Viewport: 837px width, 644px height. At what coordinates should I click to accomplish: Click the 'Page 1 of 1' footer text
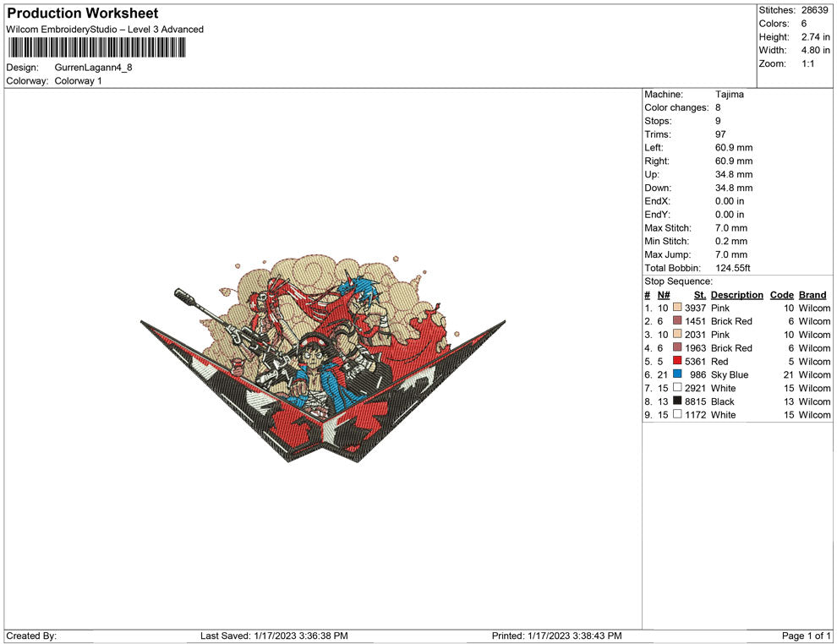(x=806, y=636)
